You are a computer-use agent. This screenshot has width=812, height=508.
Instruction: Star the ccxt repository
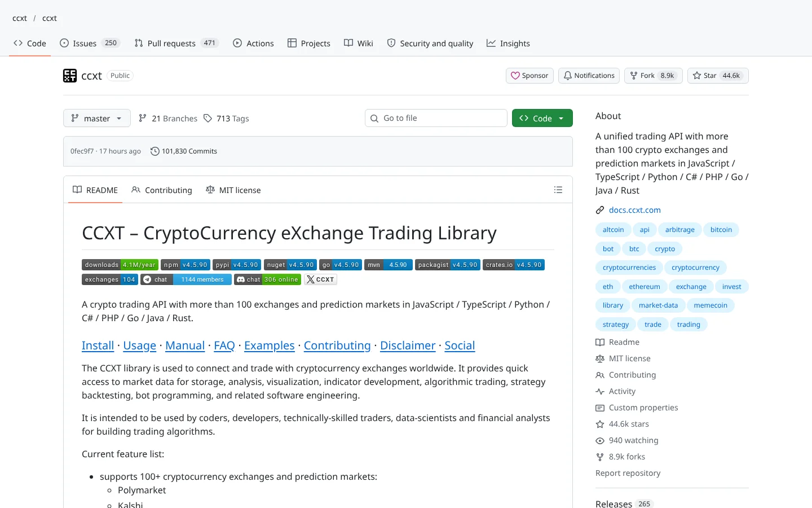tap(718, 76)
